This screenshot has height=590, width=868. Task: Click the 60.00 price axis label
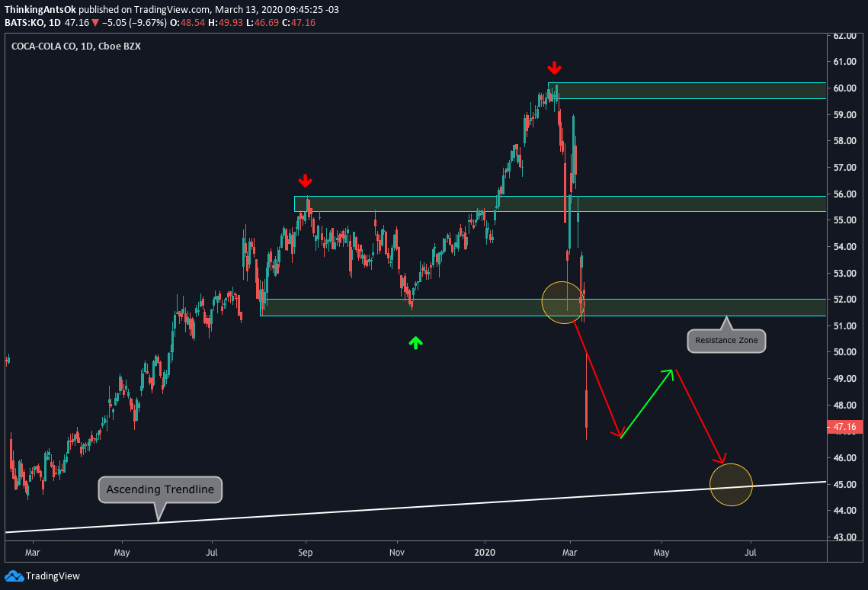(x=844, y=88)
